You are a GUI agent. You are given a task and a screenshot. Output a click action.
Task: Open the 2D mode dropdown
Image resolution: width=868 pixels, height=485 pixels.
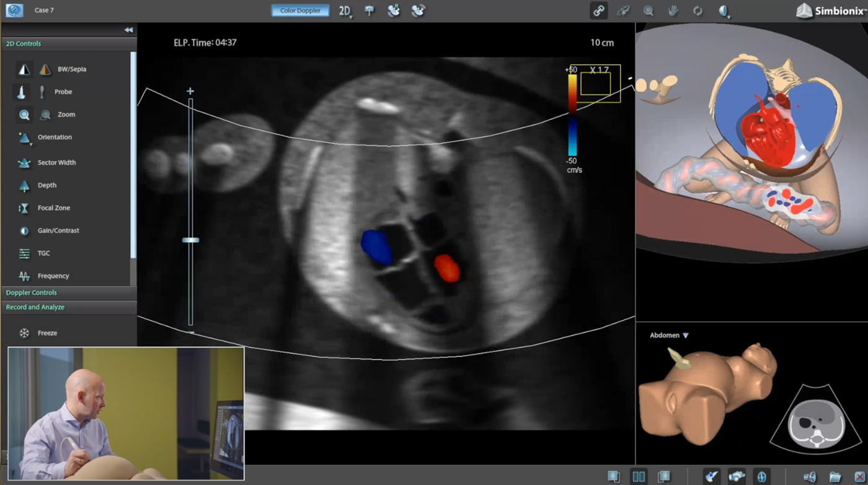[x=345, y=11]
